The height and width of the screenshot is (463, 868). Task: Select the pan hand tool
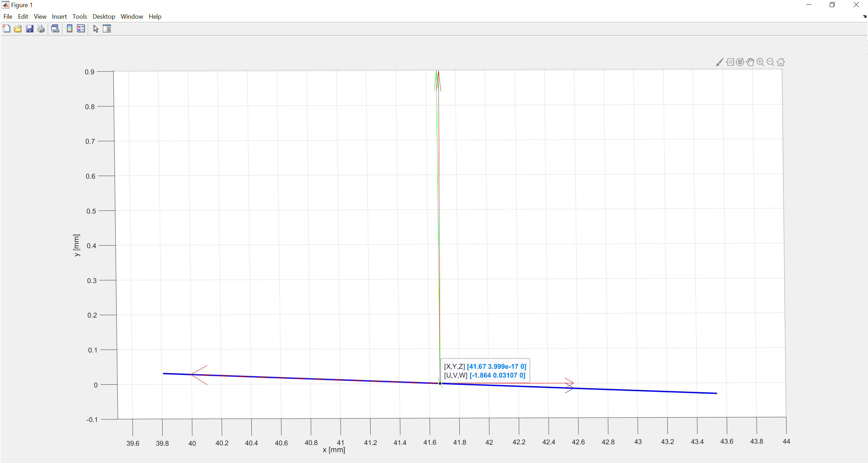[750, 62]
